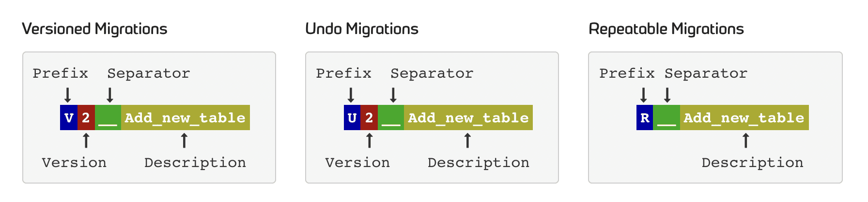Click the Version label under Versioned Migrations
This screenshot has width=868, height=202.
point(74,163)
